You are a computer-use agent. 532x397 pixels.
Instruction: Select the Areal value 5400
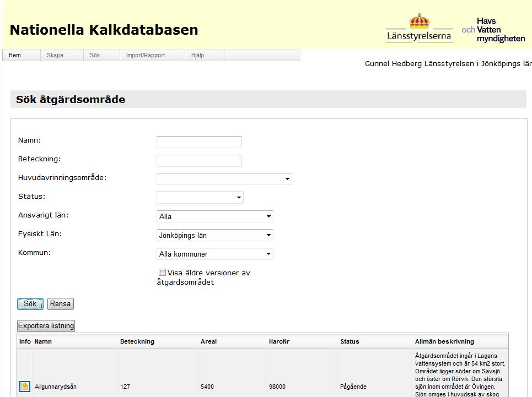(207, 387)
